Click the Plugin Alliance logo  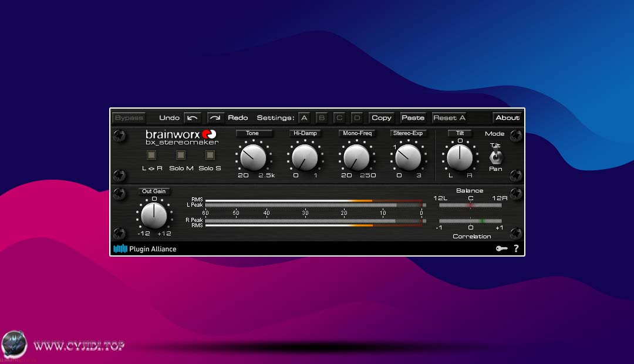(x=145, y=249)
